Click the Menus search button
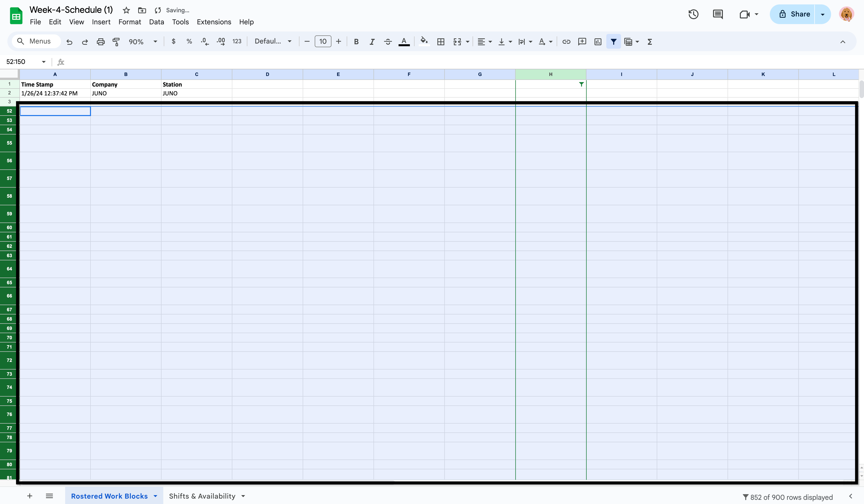 35,42
